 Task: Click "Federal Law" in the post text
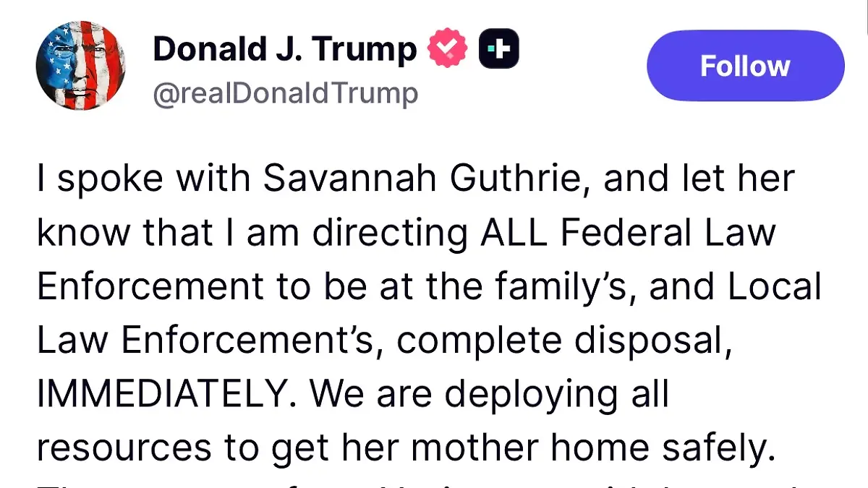point(668,233)
